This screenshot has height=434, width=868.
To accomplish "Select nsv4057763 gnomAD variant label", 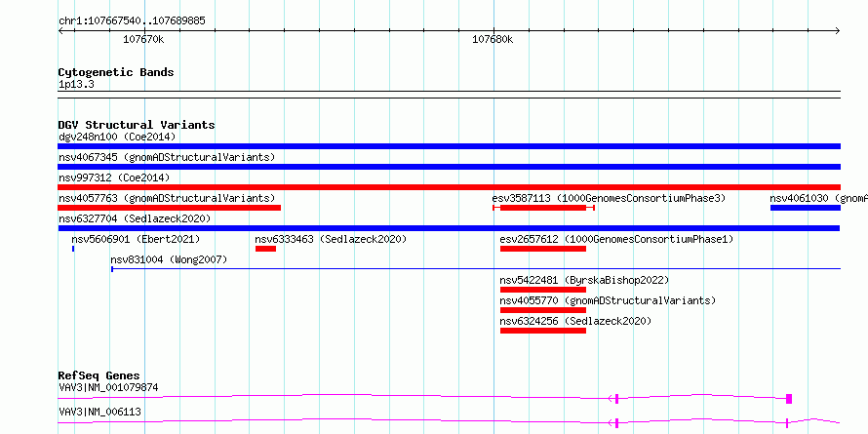I will (167, 198).
